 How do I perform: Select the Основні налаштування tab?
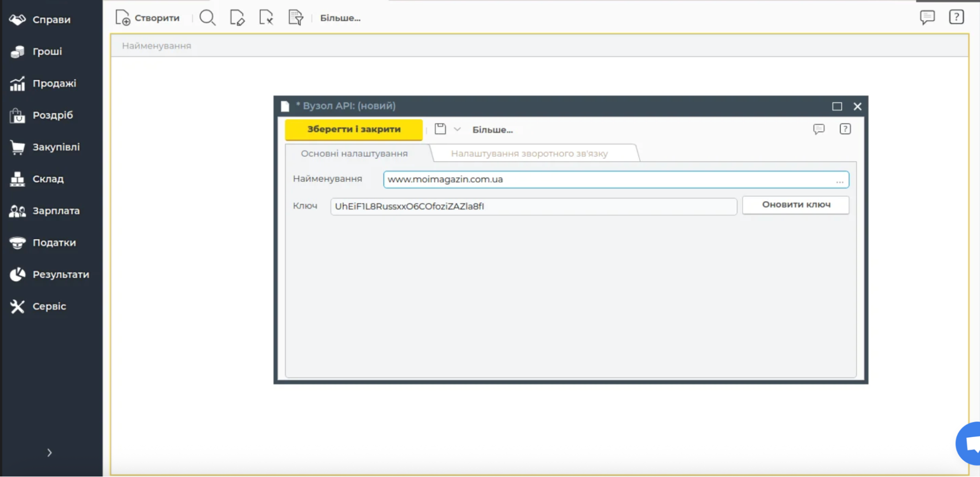pos(354,154)
